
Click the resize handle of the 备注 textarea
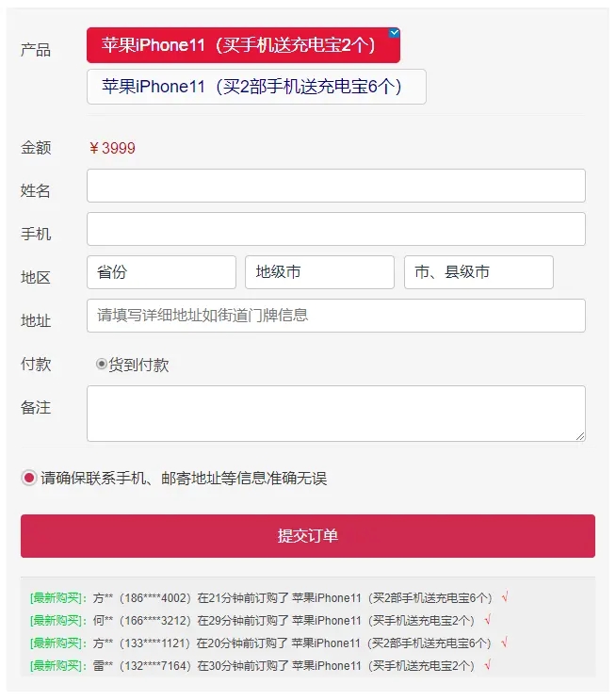tap(579, 435)
